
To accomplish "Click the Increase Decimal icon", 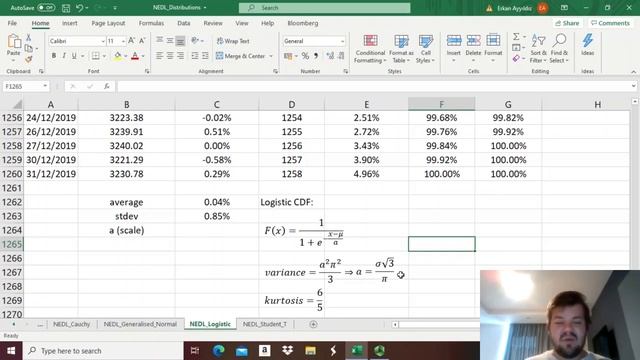I will coord(330,56).
